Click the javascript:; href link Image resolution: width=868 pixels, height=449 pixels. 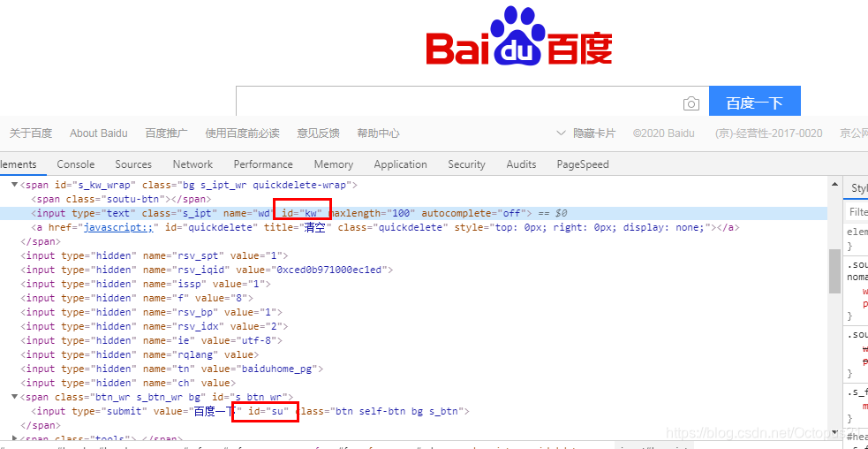[118, 227]
